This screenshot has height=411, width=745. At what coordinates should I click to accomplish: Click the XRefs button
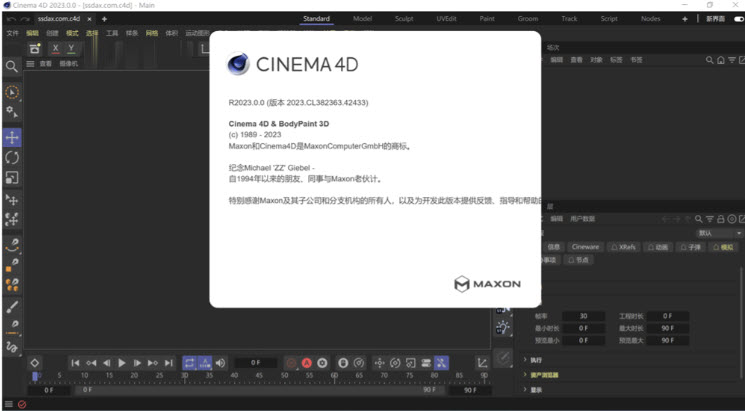click(x=624, y=246)
